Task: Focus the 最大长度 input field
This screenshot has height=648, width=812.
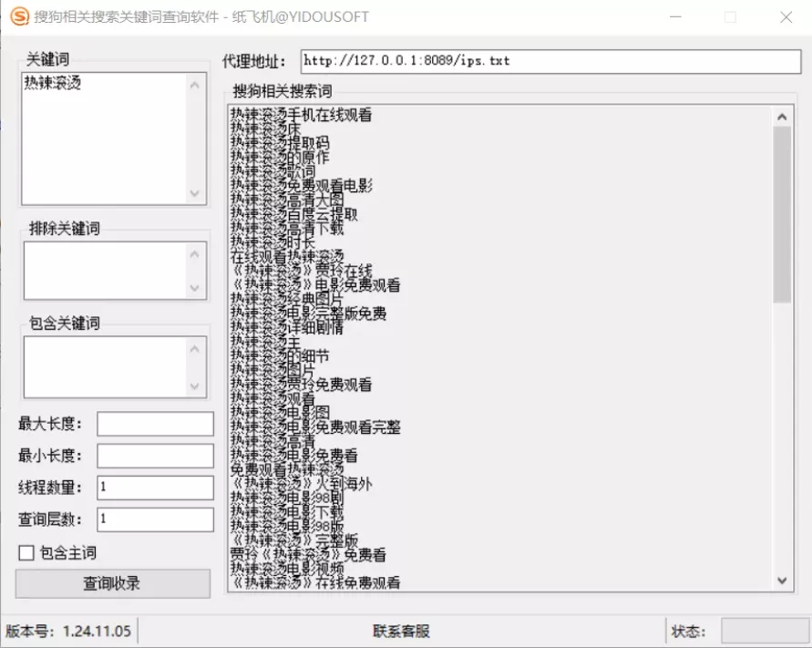Action: click(155, 424)
